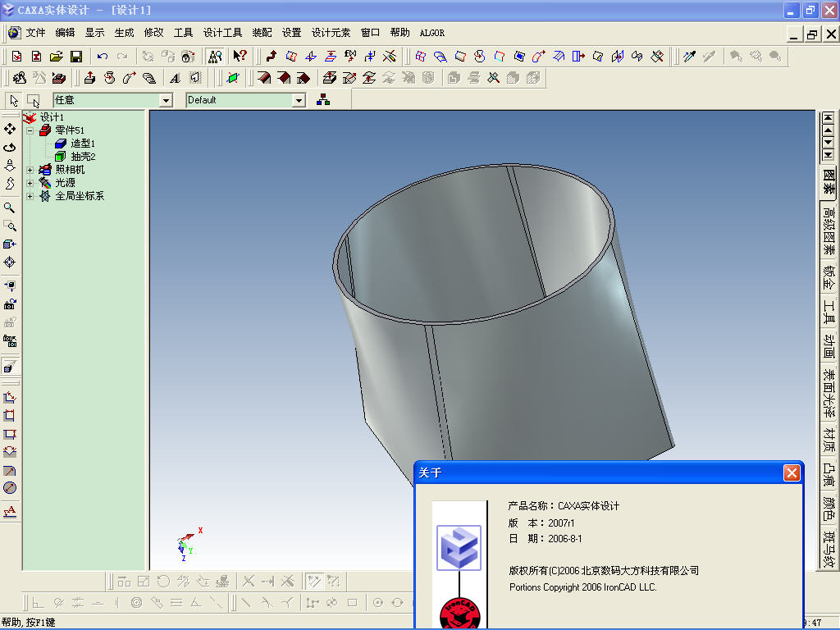The image size is (840, 630).
Task: Select the pan view tool
Action: (10, 130)
